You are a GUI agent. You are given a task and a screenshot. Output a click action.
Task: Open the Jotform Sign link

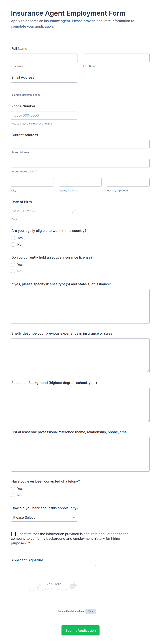77,611
